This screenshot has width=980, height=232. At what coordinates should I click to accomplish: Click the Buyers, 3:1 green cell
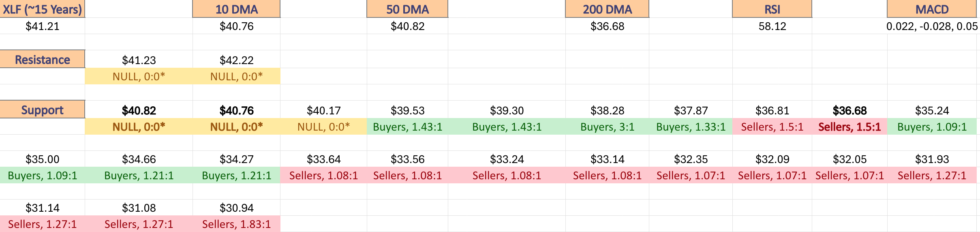(x=607, y=127)
